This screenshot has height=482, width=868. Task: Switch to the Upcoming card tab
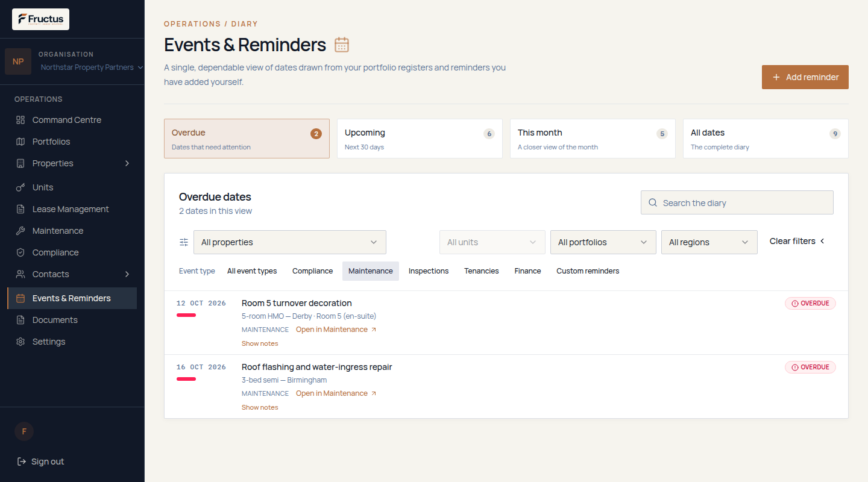(420, 139)
